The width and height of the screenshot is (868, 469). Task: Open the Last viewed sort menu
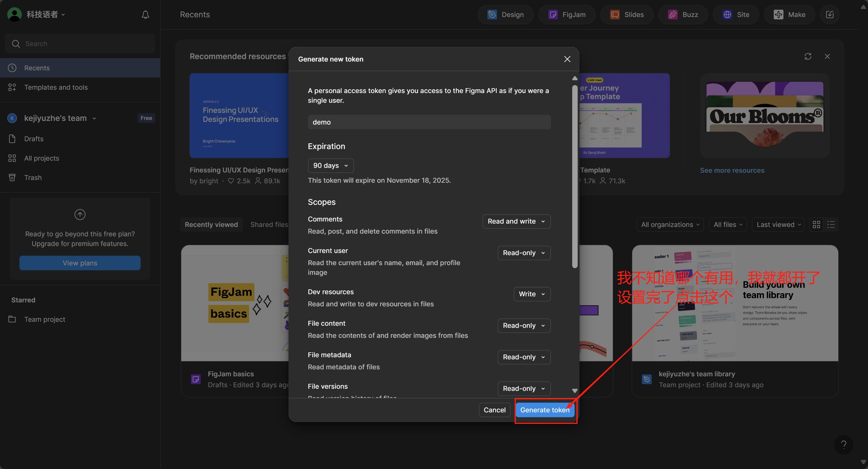click(x=778, y=225)
